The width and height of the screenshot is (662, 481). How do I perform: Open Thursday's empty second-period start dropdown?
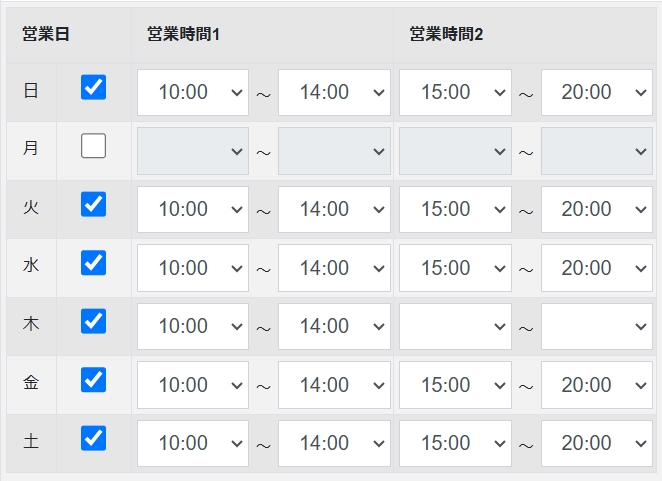coord(455,326)
